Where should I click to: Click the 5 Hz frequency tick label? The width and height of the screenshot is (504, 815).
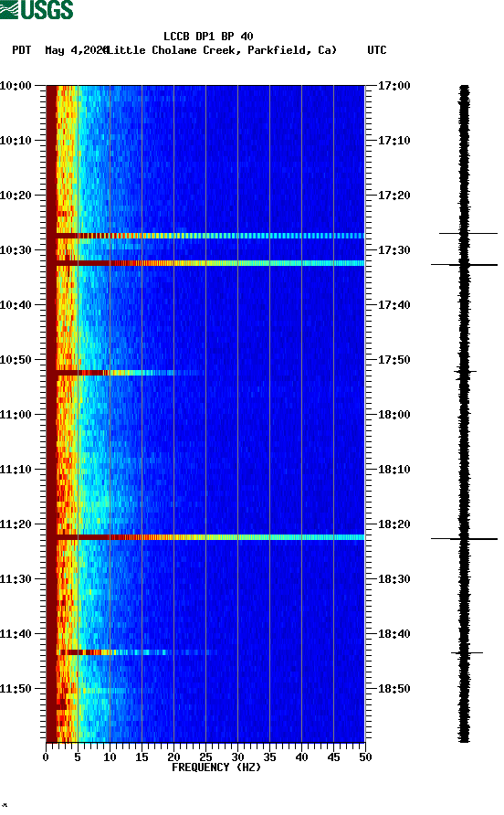[78, 757]
